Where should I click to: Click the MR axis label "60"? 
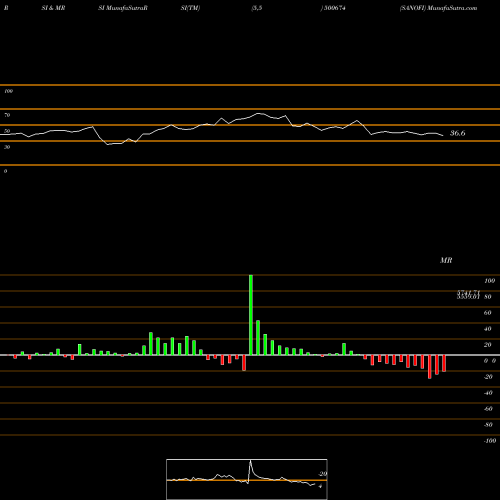click(x=488, y=313)
